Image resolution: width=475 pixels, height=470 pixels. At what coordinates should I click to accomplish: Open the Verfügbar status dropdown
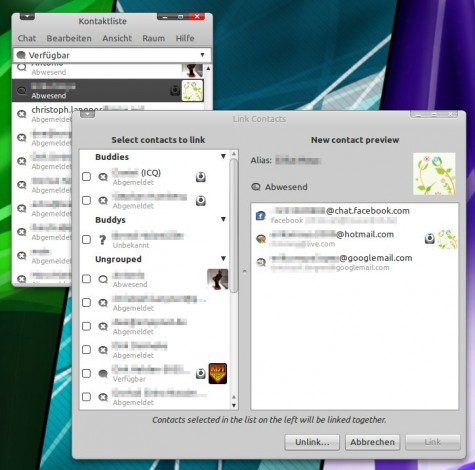point(112,55)
